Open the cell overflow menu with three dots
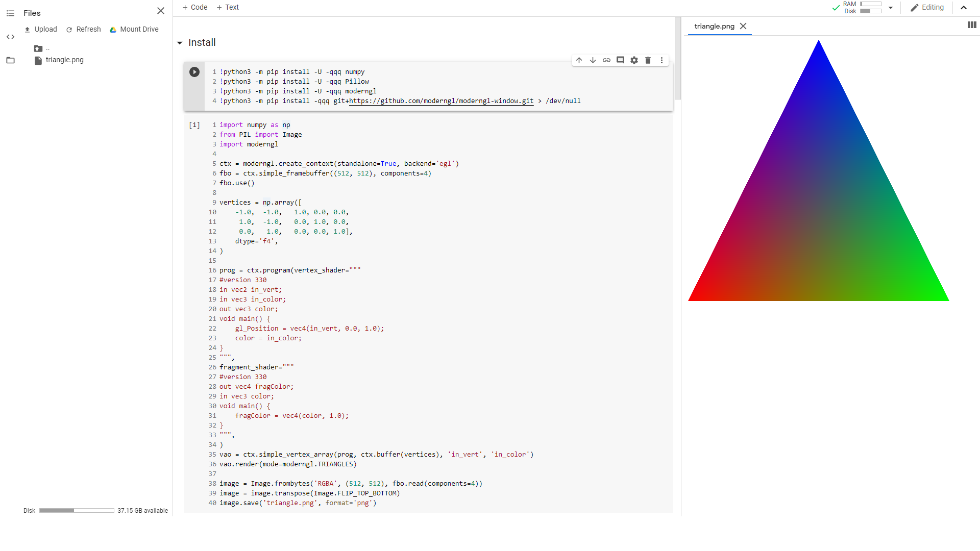Viewport: 980px width, 551px height. 661,60
